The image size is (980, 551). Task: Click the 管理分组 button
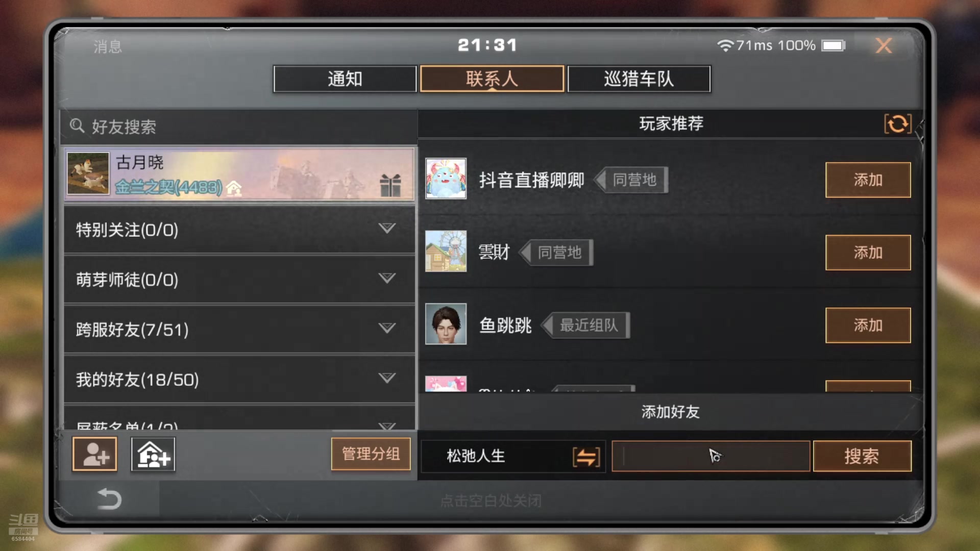click(371, 454)
